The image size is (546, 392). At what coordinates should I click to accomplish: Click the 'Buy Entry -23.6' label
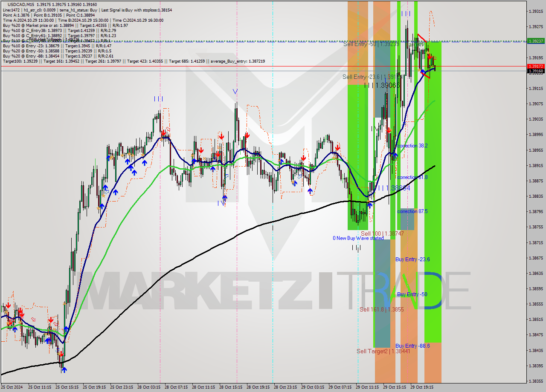tap(412, 259)
